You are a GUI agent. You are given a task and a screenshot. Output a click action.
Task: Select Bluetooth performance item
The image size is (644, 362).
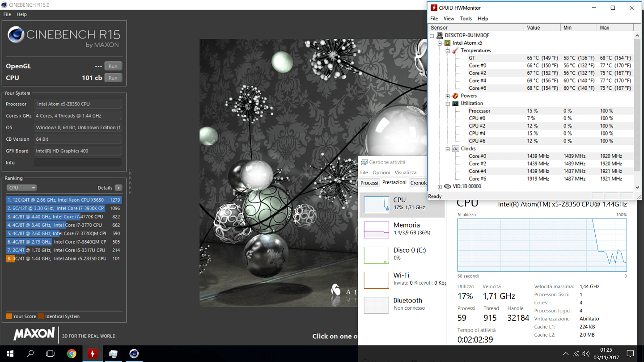point(402,304)
